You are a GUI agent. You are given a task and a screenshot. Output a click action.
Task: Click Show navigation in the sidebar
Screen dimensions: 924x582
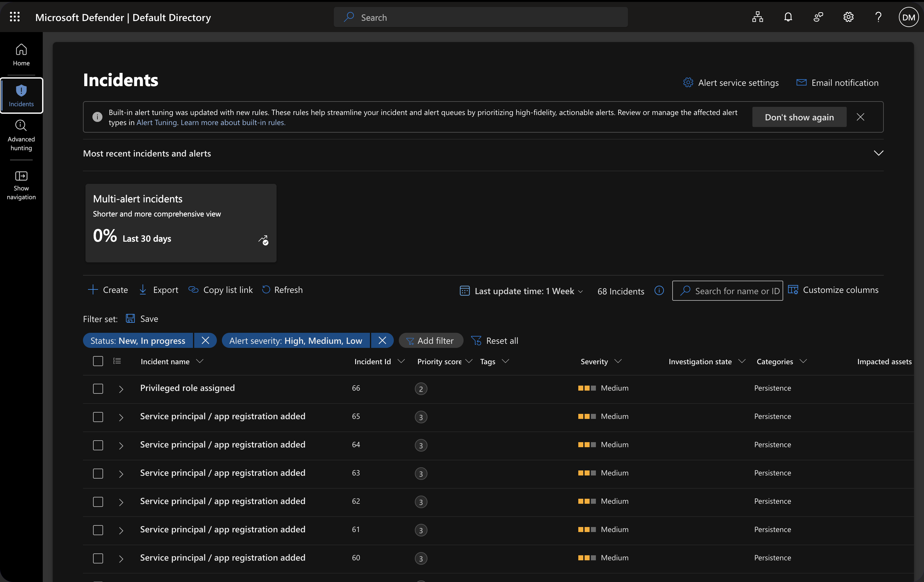21,186
